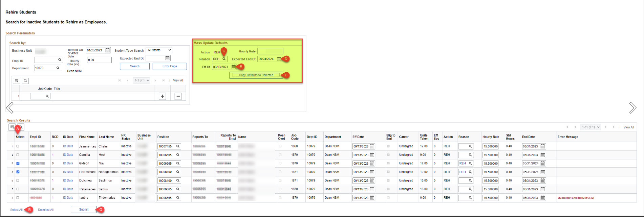Open ID Data link for Jeannemary Chatur
This screenshot has height=217, width=644.
tap(68, 146)
